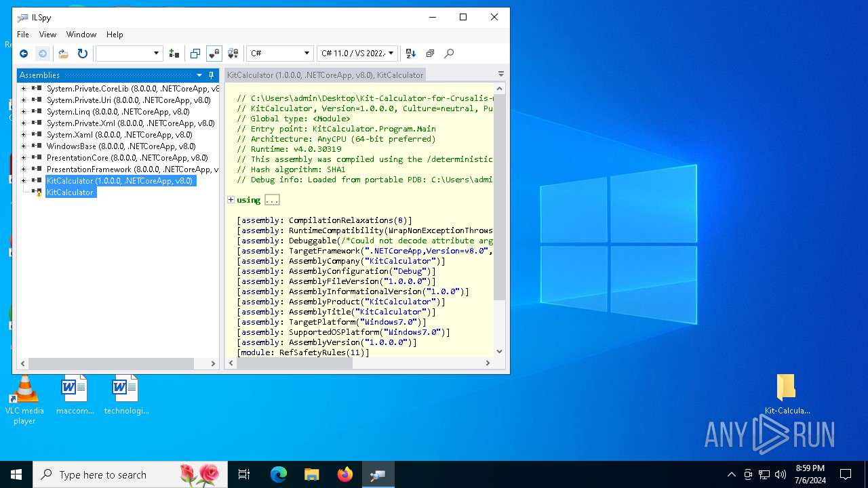Open the document tab list dropdown arrow
The width and height of the screenshot is (868, 488).
501,74
